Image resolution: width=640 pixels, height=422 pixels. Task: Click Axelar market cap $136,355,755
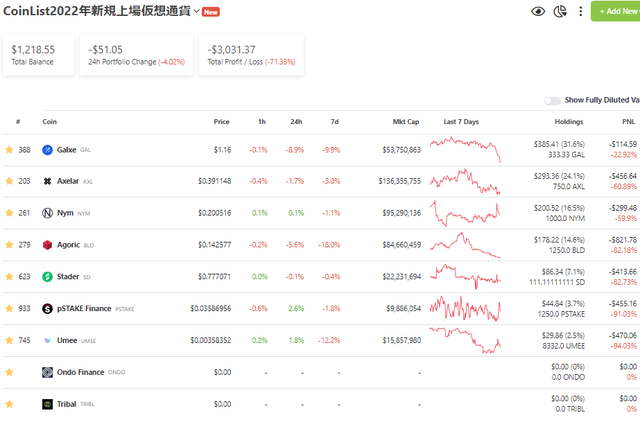tap(400, 181)
